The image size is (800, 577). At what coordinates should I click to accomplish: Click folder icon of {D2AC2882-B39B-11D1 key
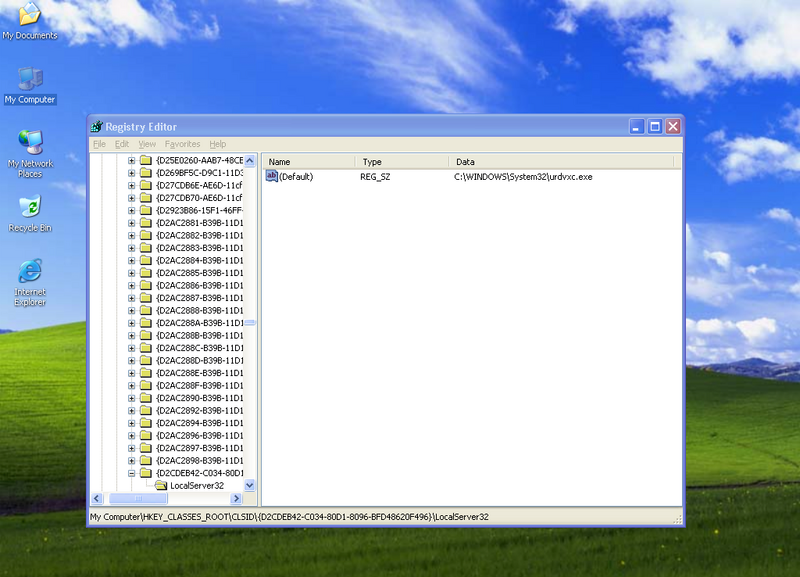click(146, 235)
